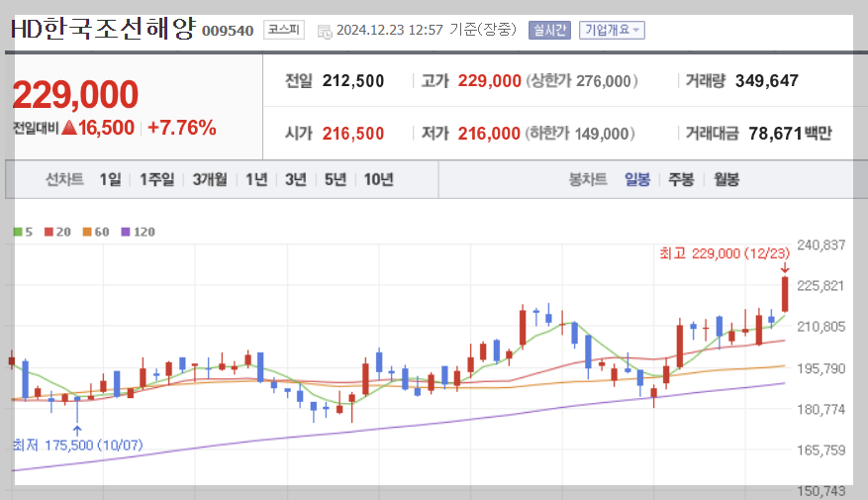868x500 pixels.
Task: Switch to 일봉 daily candle chart
Action: [637, 179]
